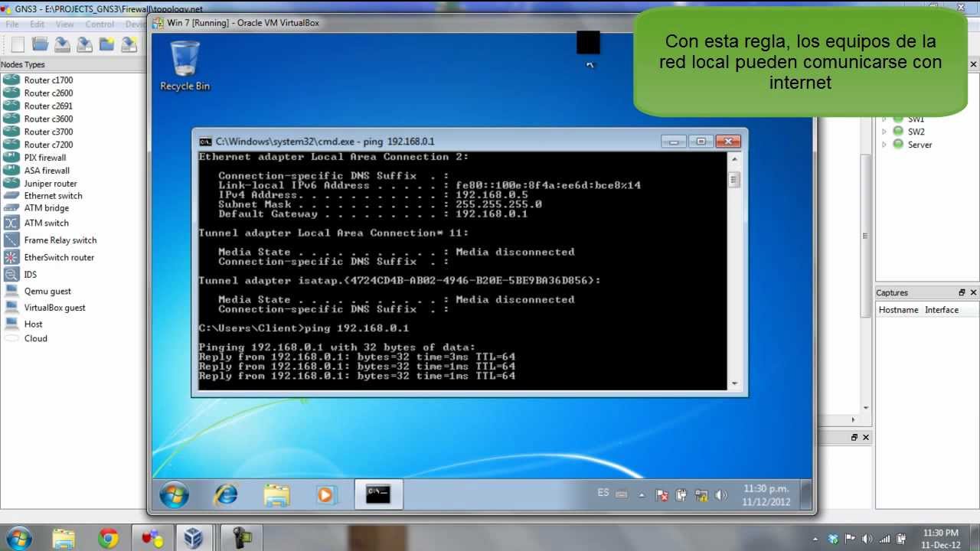Expand SW1 node in topology summary
Viewport: 980px width, 551px height.
(x=884, y=119)
